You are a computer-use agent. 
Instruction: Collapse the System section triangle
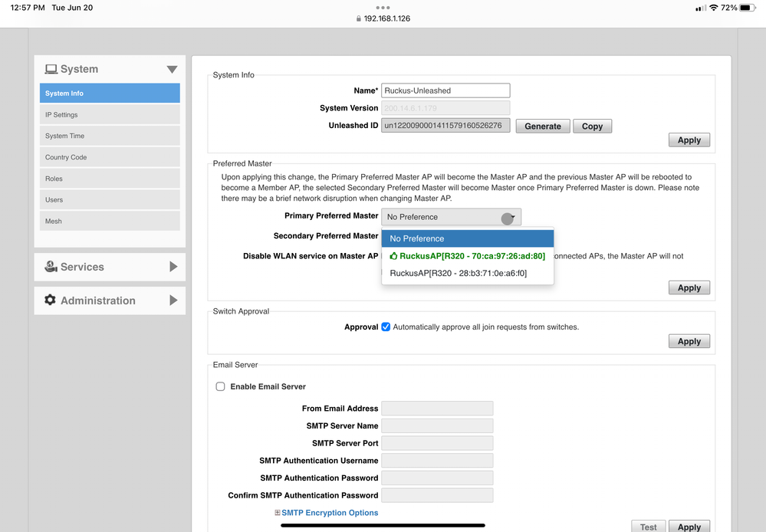click(172, 70)
